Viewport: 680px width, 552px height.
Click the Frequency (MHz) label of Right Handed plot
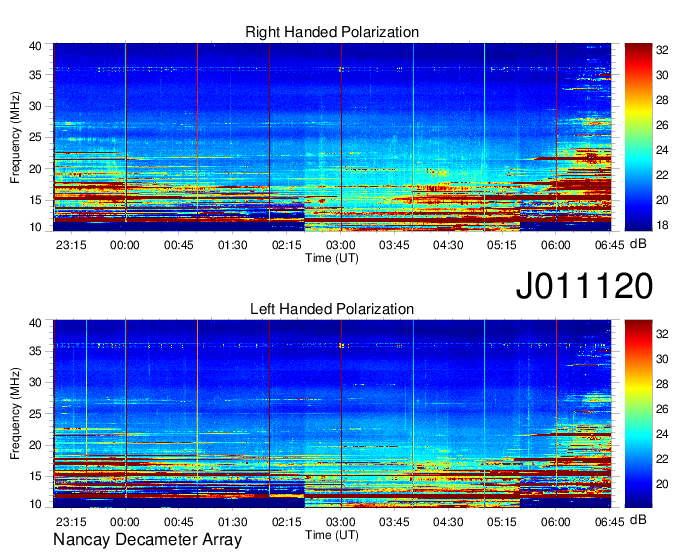pyautogui.click(x=15, y=137)
